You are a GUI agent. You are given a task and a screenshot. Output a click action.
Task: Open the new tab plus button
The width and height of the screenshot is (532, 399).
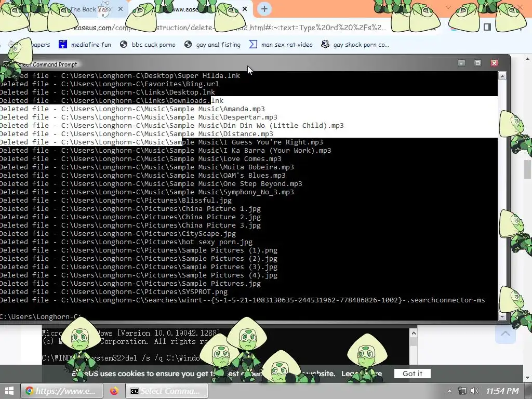click(x=264, y=9)
